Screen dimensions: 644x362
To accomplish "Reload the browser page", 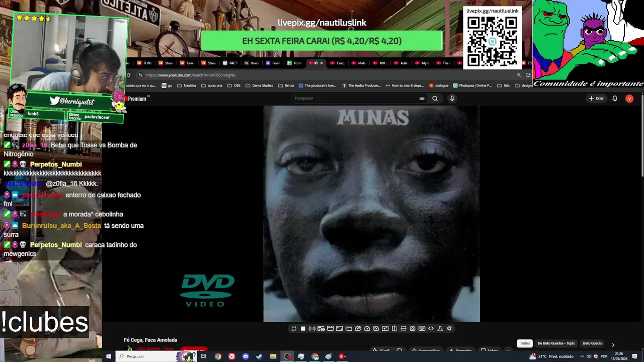I will point(128,75).
